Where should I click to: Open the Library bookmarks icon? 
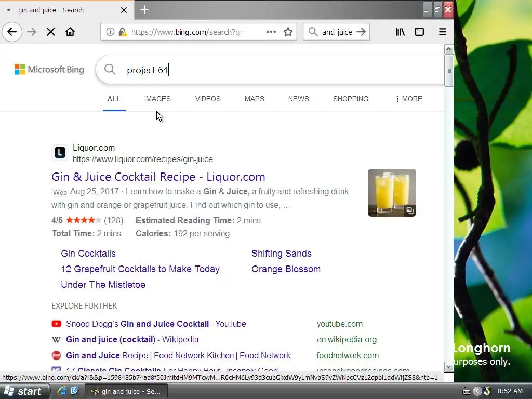(x=401, y=32)
